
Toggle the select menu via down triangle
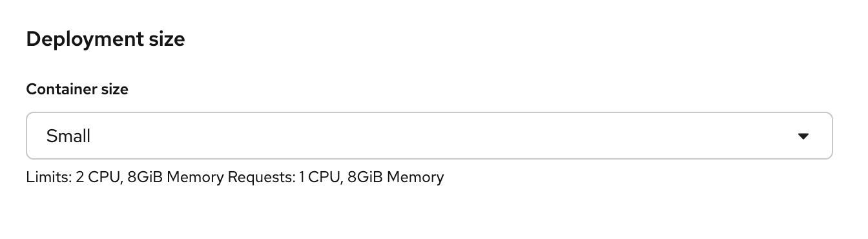pyautogui.click(x=803, y=136)
